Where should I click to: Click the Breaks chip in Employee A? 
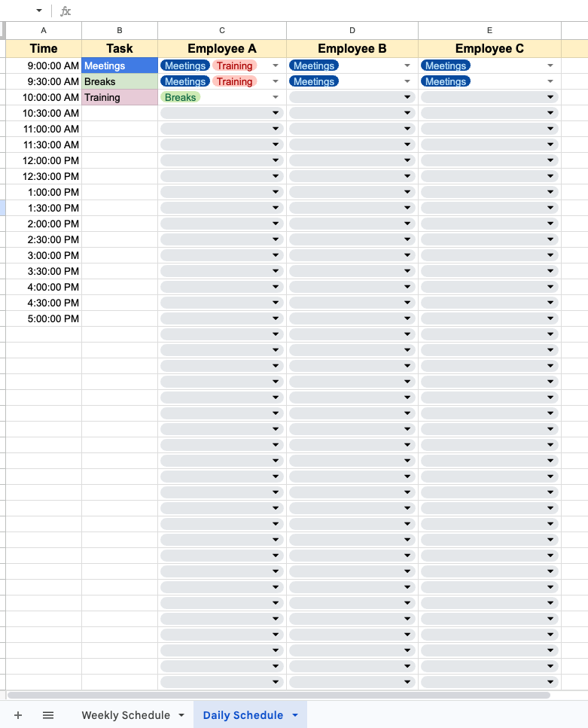pos(180,97)
